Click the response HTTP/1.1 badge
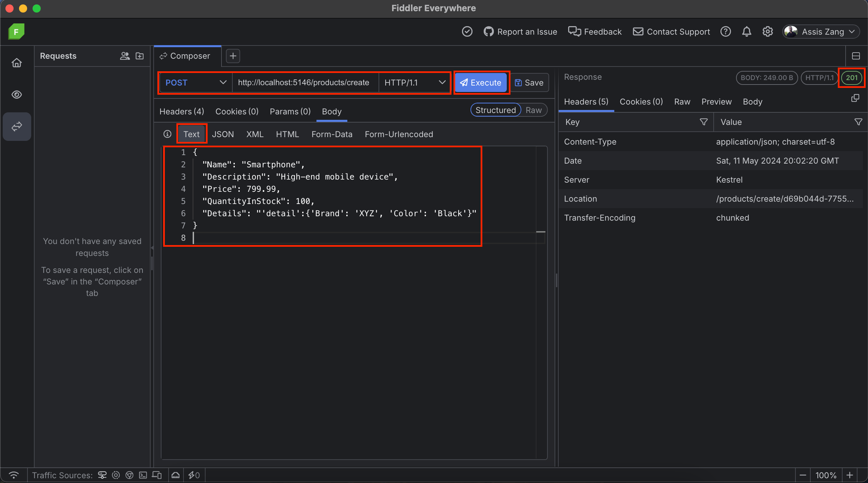Image resolution: width=868 pixels, height=483 pixels. tap(819, 78)
